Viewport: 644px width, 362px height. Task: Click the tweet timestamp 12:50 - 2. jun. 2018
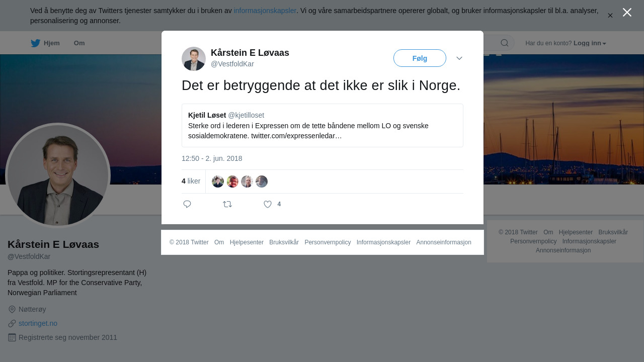[x=212, y=158]
